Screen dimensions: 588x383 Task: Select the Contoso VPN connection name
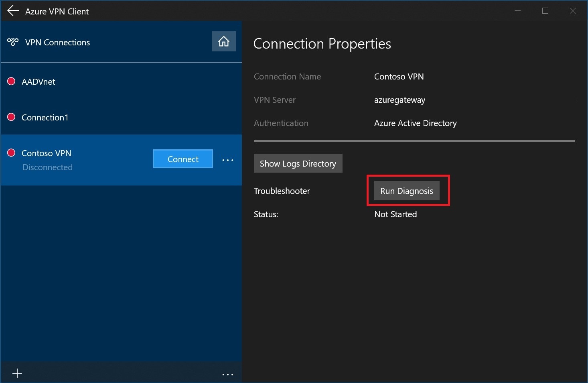click(47, 153)
